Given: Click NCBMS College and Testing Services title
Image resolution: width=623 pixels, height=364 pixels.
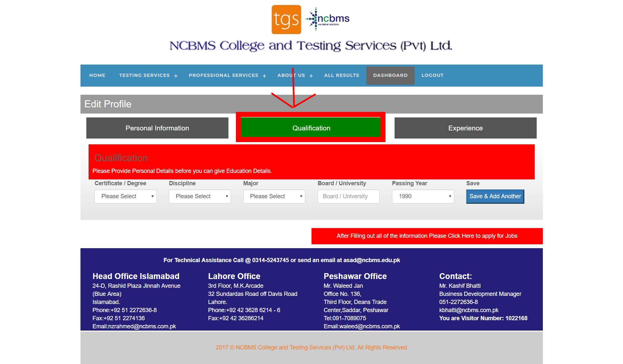Looking at the screenshot, I should pyautogui.click(x=311, y=45).
